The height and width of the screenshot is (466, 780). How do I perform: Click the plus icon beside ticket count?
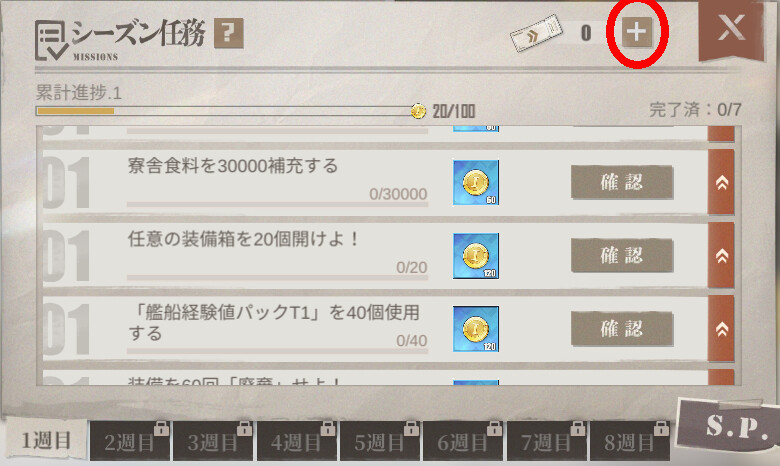tap(637, 32)
